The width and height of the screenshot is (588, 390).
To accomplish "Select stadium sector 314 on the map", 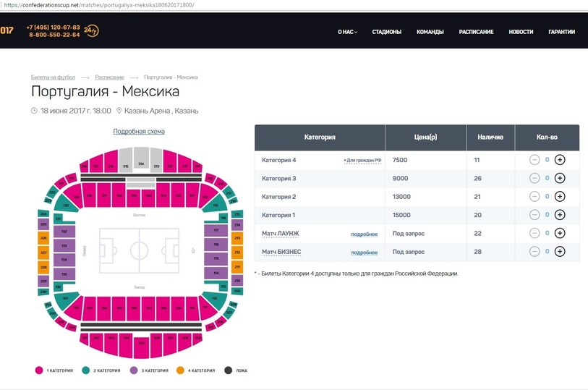I will [141, 159].
